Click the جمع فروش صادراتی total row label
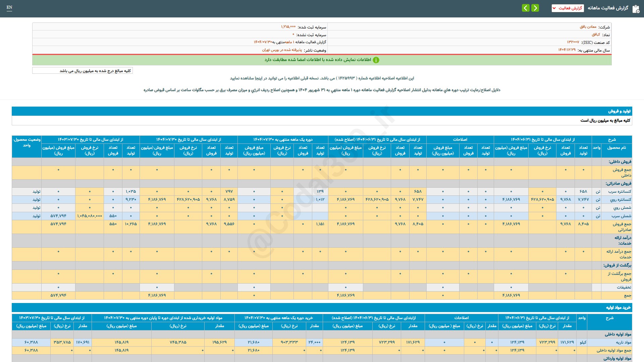Viewport: 644px width, 362px height. coord(622,227)
